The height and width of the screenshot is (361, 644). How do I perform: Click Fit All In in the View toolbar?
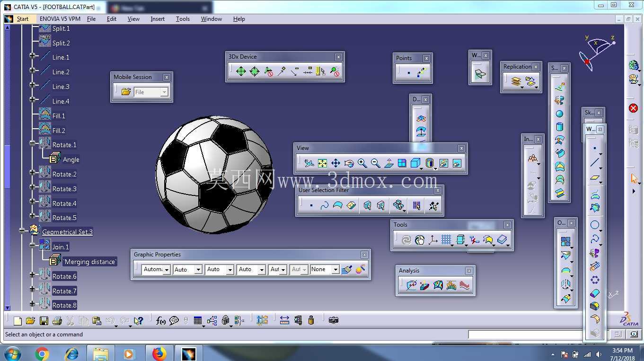point(322,163)
